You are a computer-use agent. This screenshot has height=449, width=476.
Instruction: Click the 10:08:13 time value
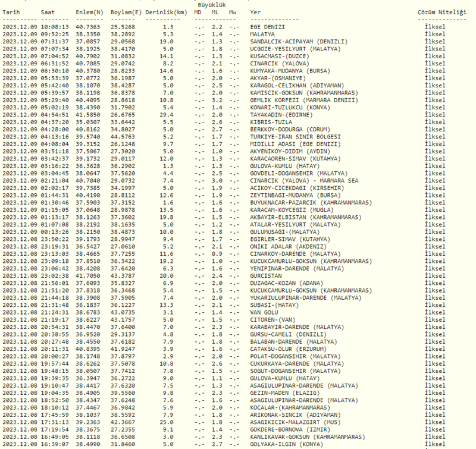pyautogui.click(x=55, y=27)
